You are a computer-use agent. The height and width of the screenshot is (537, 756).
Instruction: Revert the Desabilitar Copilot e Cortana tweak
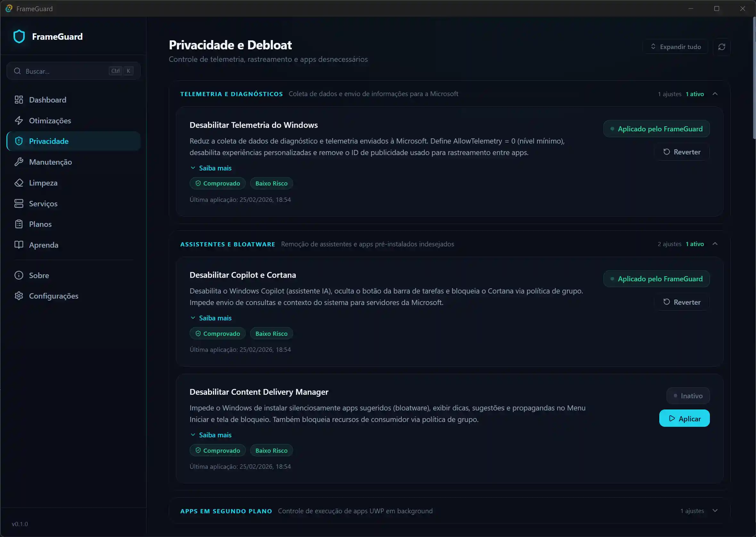682,302
